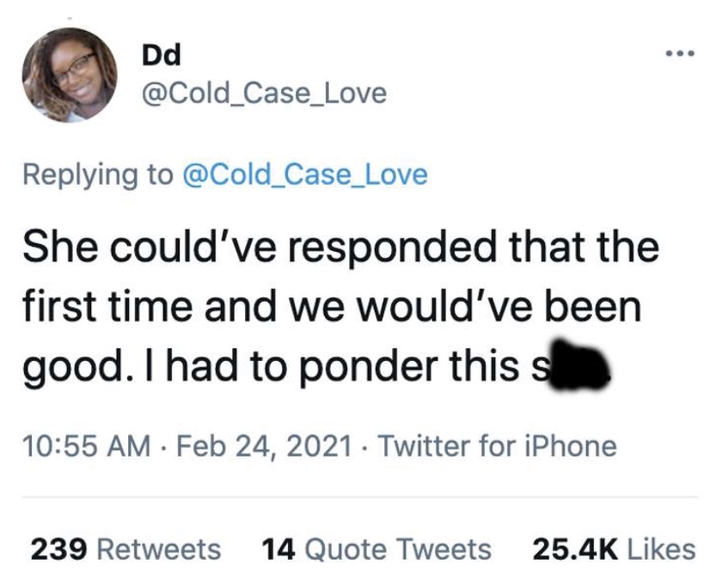
Task: View the Quote Tweets list
Action: 376,550
